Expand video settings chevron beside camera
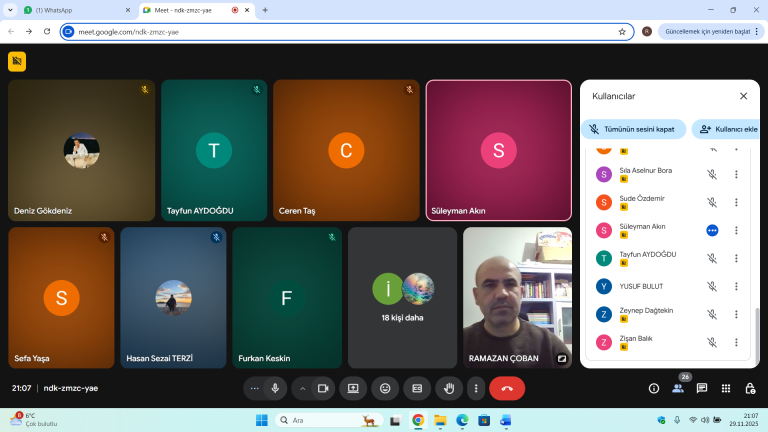This screenshot has height=432, width=768. (303, 388)
